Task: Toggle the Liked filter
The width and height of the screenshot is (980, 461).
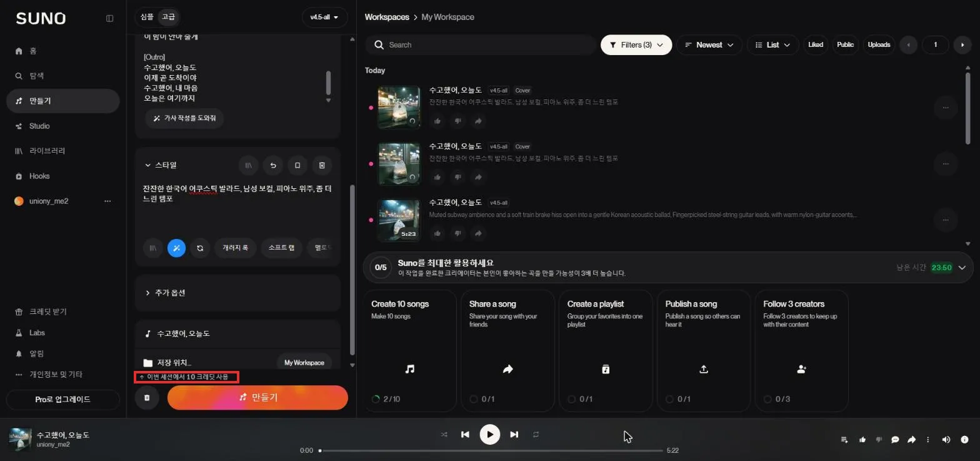Action: [816, 44]
